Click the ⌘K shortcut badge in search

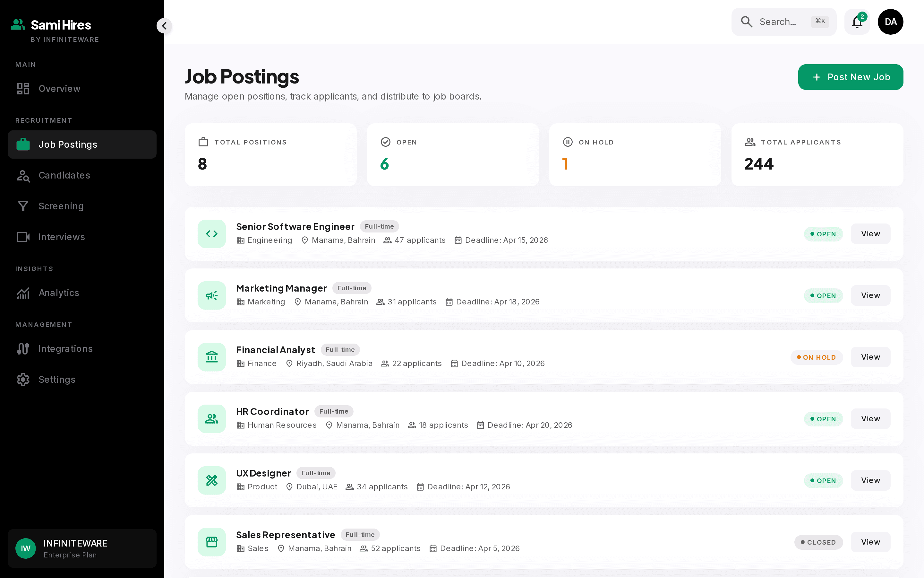click(820, 22)
